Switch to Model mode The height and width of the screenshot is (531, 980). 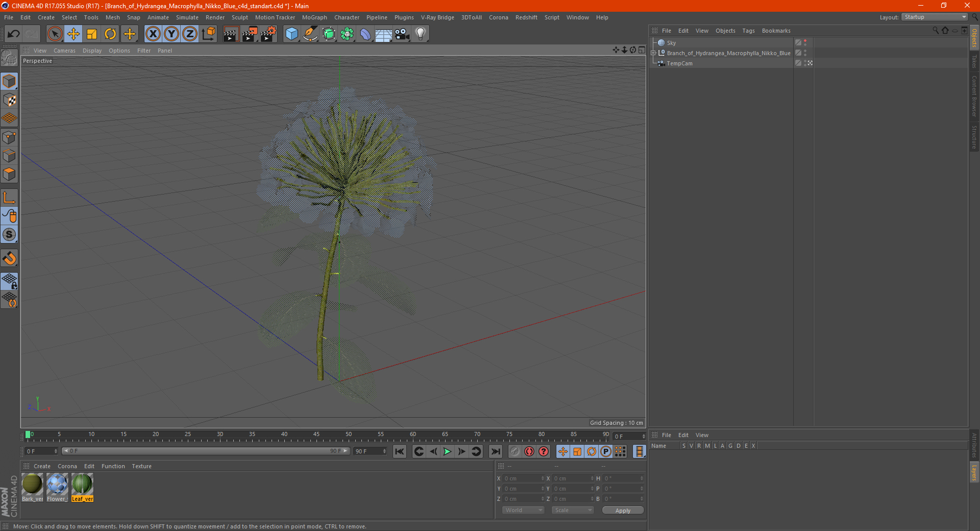(9, 81)
